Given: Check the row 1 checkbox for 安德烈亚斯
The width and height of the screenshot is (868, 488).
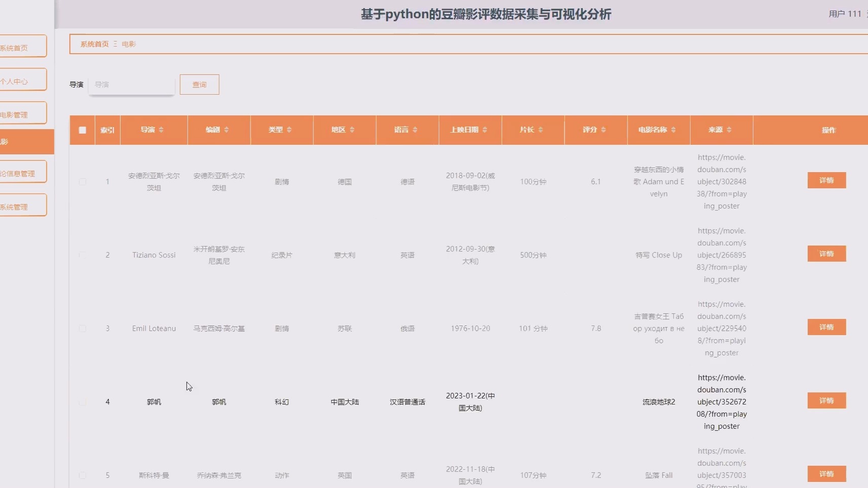Looking at the screenshot, I should click(x=83, y=182).
